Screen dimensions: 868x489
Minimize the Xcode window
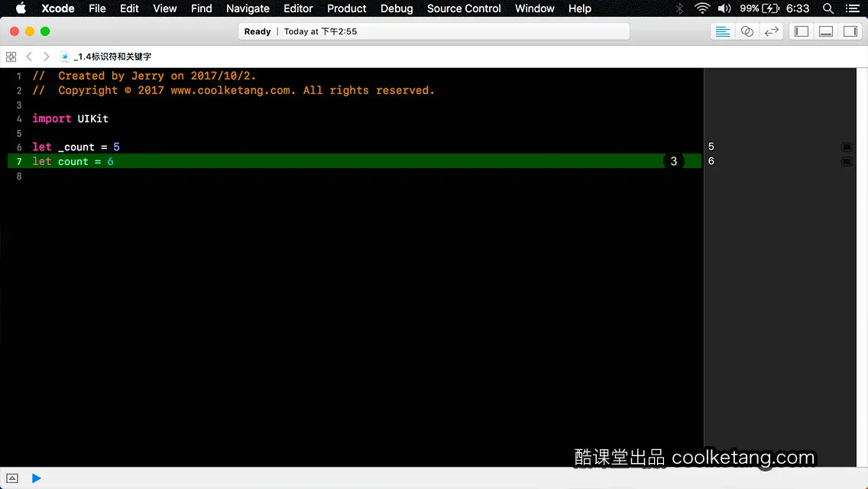pos(30,31)
